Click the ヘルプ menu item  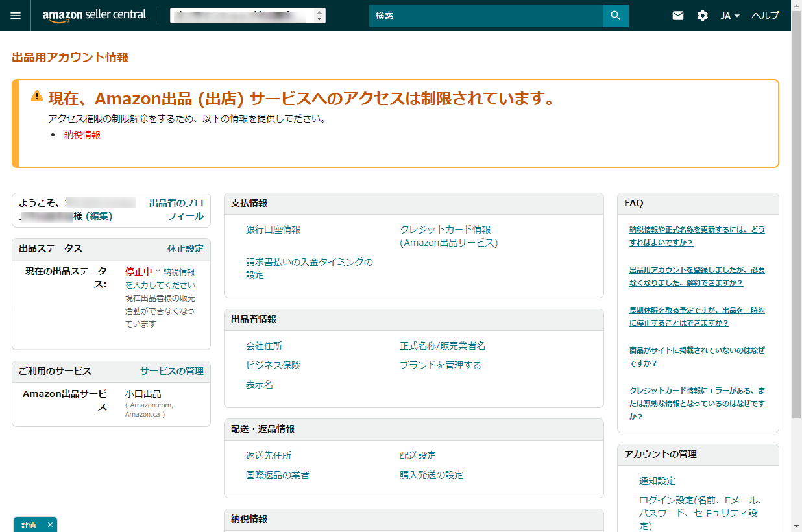pyautogui.click(x=765, y=16)
